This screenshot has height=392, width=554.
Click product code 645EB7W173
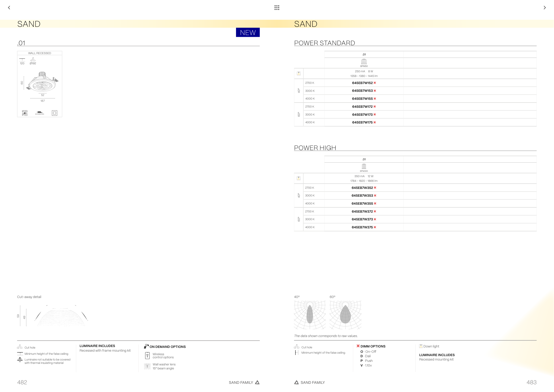pos(362,115)
